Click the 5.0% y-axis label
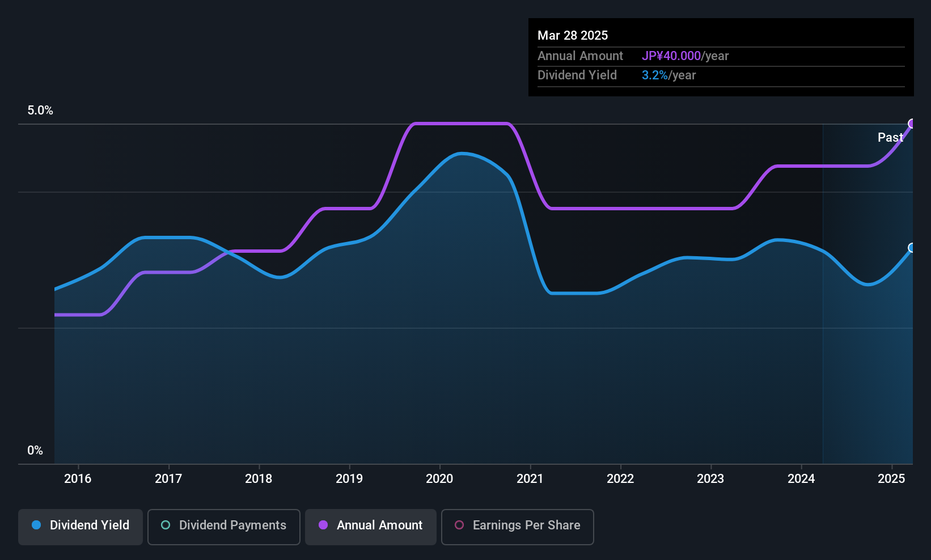 [x=40, y=111]
